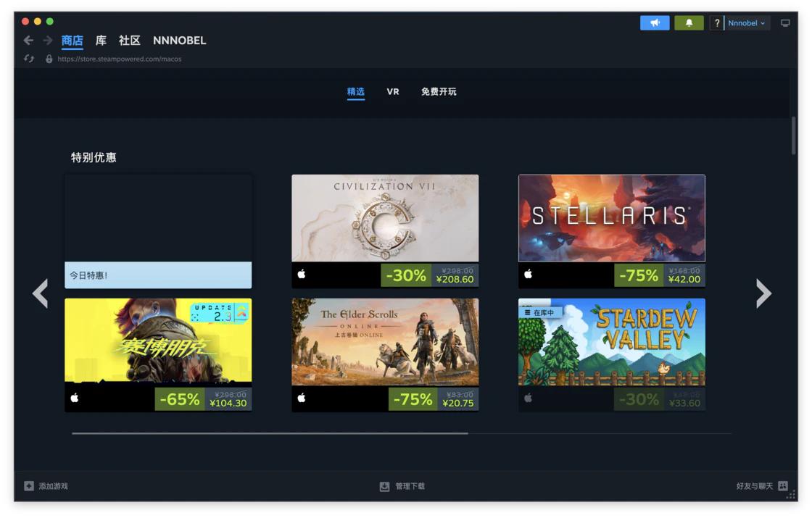Click the 今日特惠! daily deal banner
812x518 pixels.
158,275
